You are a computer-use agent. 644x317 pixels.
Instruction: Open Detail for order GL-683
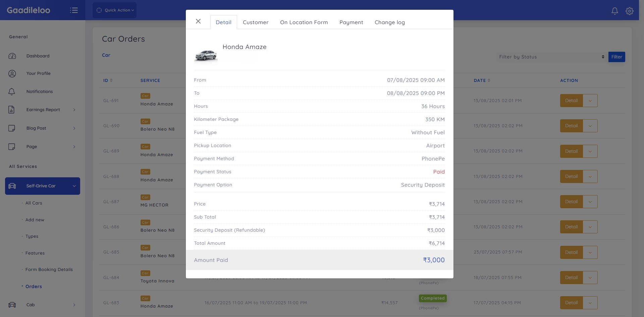click(571, 303)
